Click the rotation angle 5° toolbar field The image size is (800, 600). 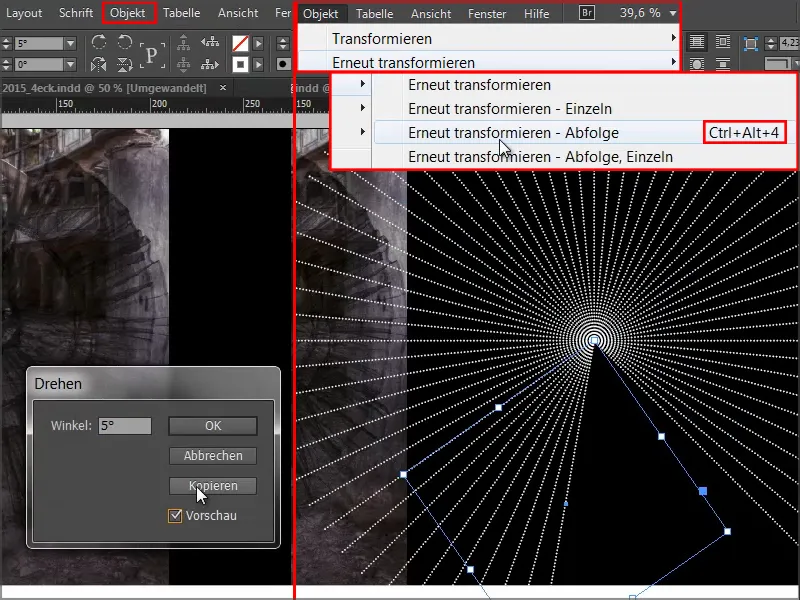(39, 43)
